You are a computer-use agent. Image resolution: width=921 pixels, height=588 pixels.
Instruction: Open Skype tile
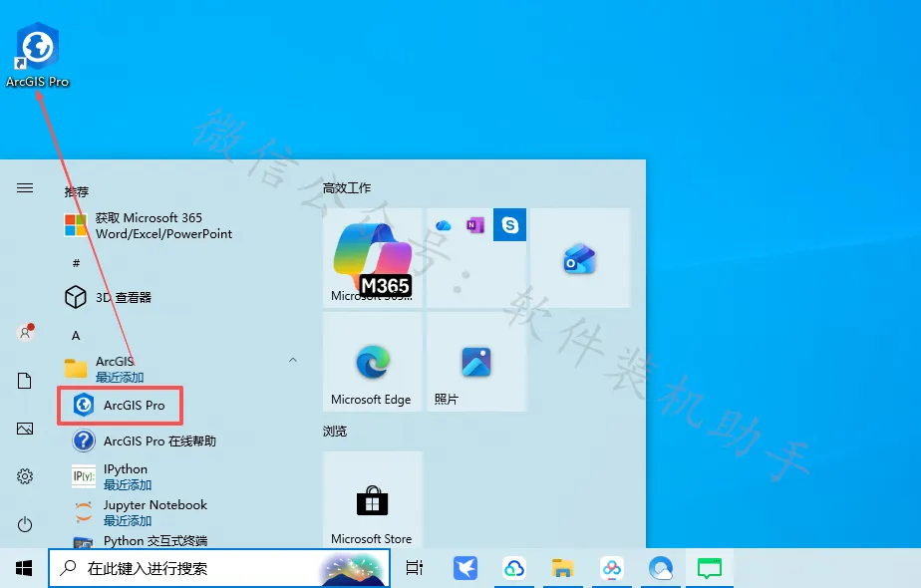point(510,225)
